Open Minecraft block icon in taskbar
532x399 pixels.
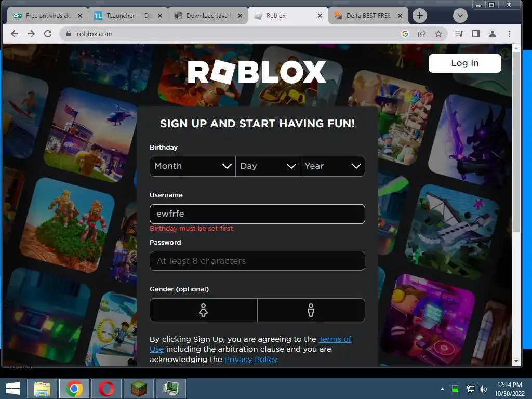click(x=139, y=389)
